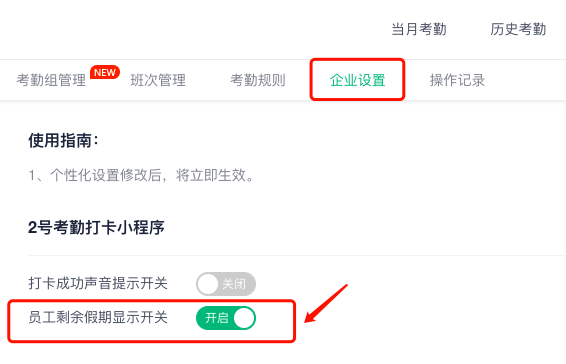The width and height of the screenshot is (566, 364).
Task: Click the 个性化设置修改后 guide text line
Action: tap(142, 176)
